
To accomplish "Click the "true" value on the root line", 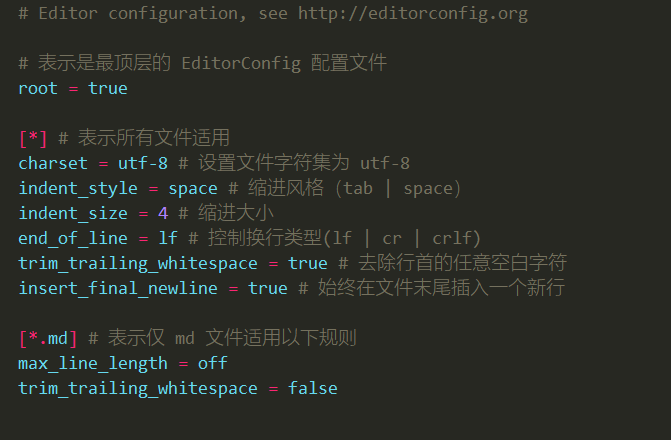I will [x=108, y=88].
